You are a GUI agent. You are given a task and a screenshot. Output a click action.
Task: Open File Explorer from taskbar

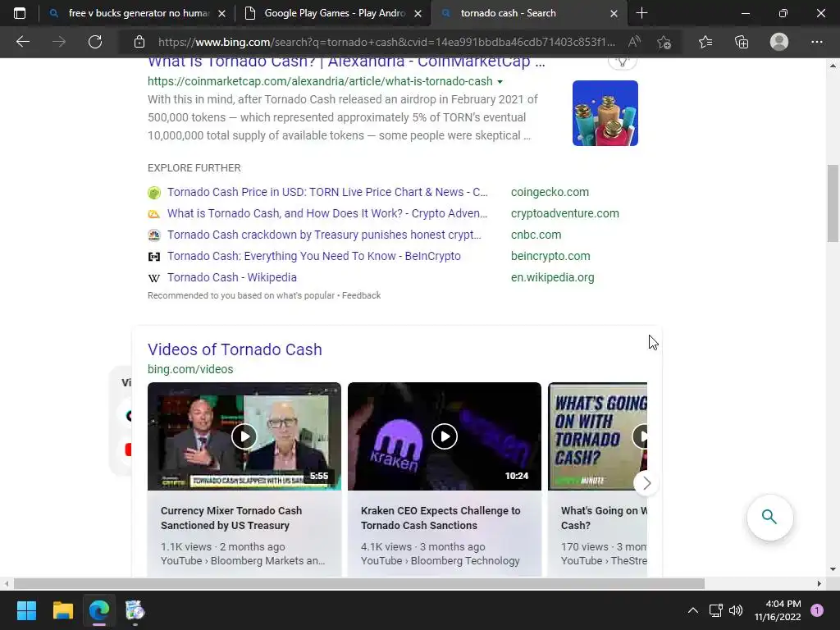pyautogui.click(x=62, y=610)
